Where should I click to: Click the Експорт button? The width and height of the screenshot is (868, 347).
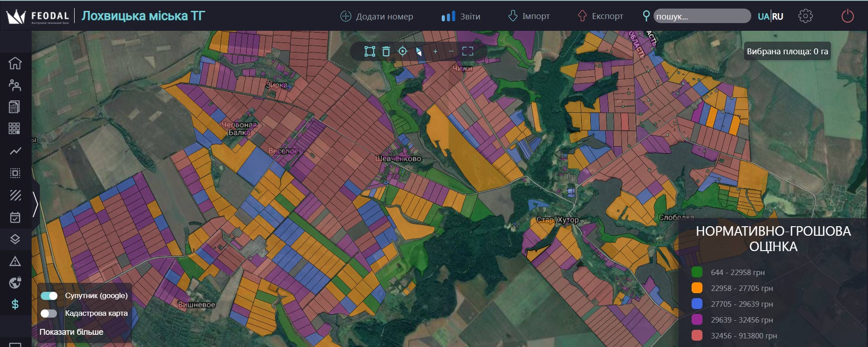coord(600,17)
